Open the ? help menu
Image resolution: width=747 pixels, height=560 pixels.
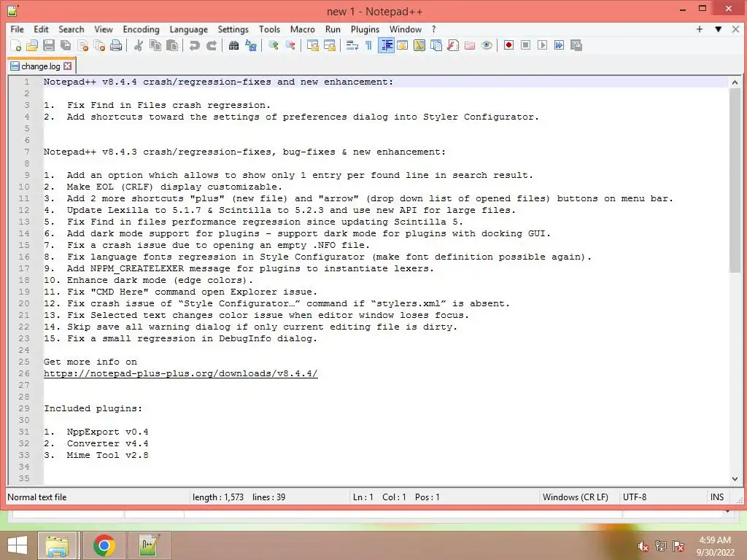(433, 29)
